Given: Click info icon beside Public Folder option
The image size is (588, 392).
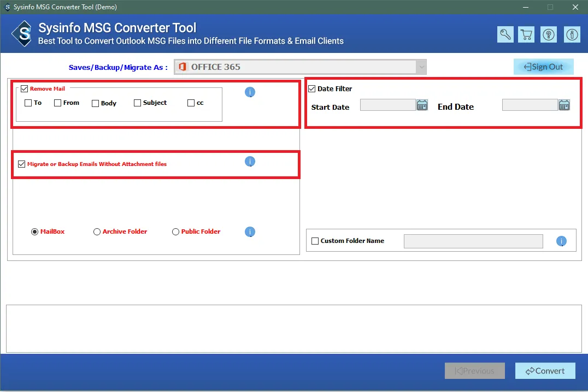Looking at the screenshot, I should coord(250,232).
